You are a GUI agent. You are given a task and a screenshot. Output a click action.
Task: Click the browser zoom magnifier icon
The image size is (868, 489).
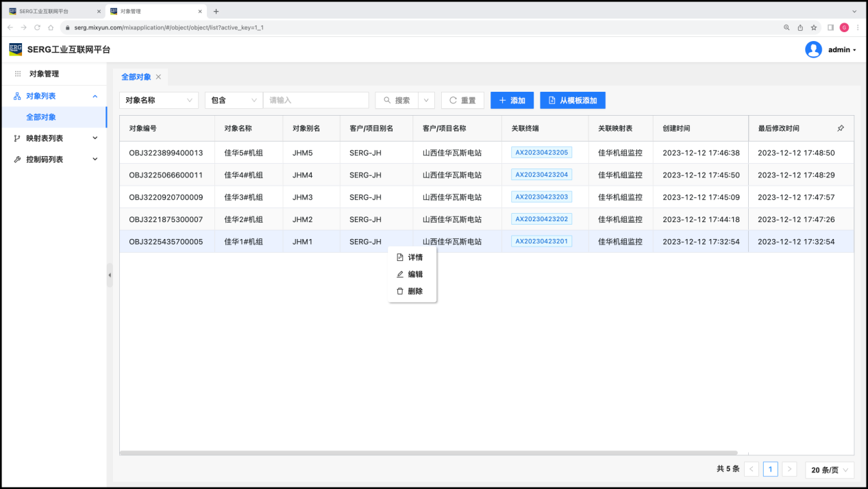coord(786,27)
